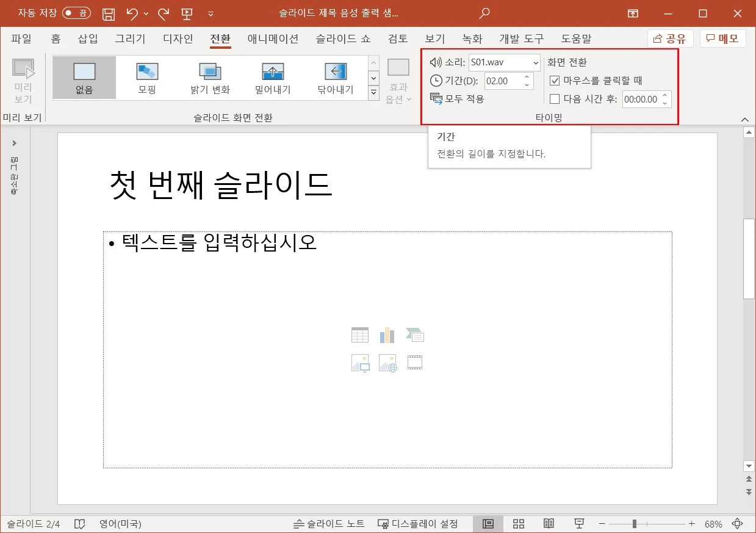Click the 공유 (Share) button

tap(671, 38)
